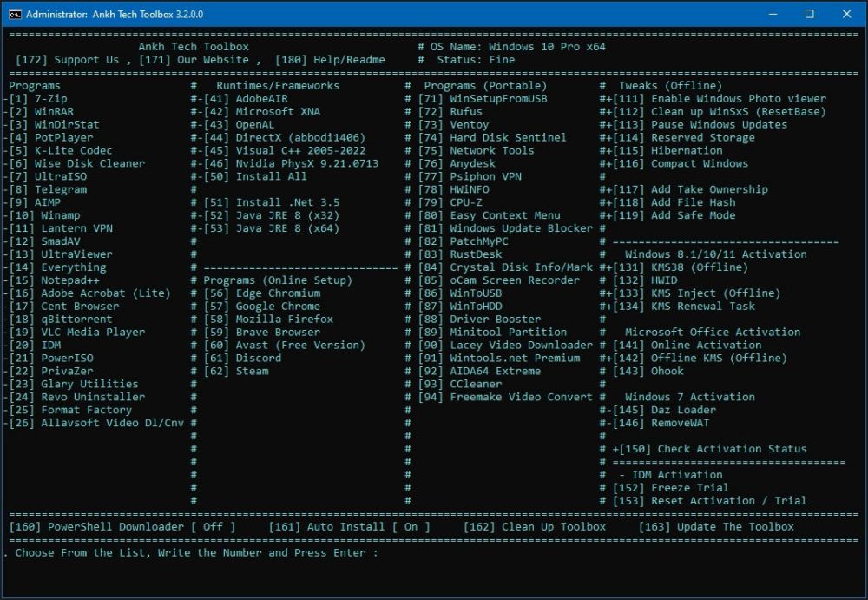Click '[56] Edge Chromium' entry
The image size is (868, 600).
pos(262,293)
